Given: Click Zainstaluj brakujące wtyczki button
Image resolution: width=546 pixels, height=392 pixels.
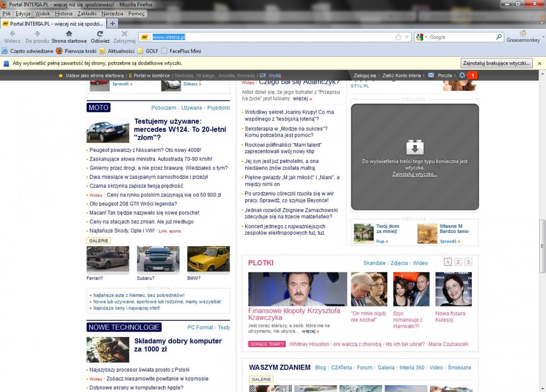Looking at the screenshot, I should (x=496, y=63).
